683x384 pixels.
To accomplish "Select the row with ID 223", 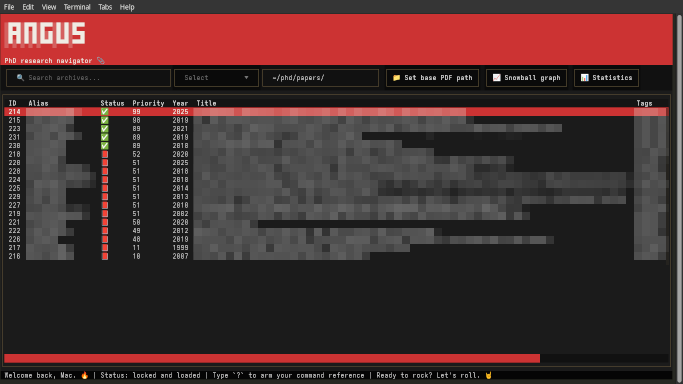I will pyautogui.click(x=335, y=129).
